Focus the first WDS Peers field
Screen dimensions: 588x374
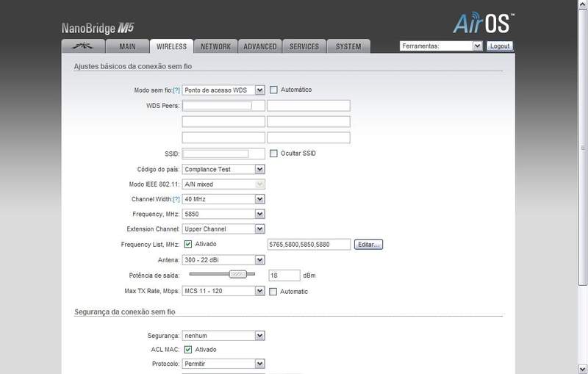[223, 106]
